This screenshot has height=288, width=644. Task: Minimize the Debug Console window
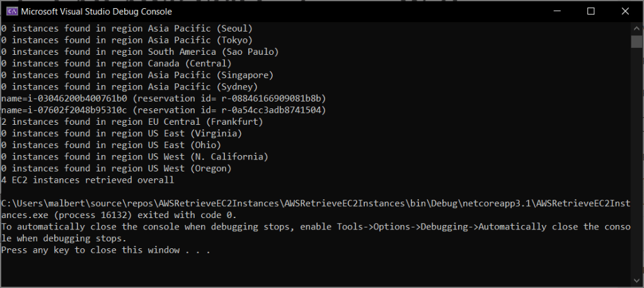pos(556,11)
